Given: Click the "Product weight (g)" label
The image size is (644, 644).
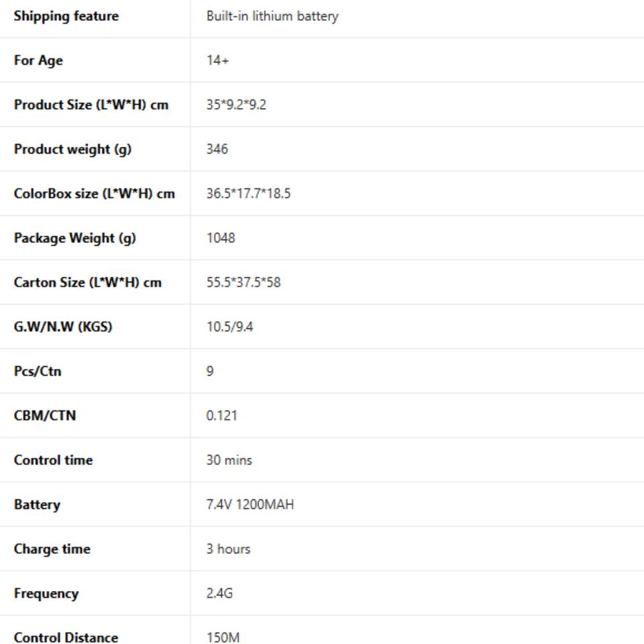Looking at the screenshot, I should click(72, 149).
